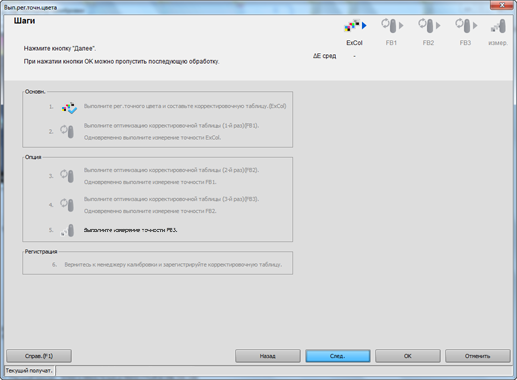Viewport: 517px width, 380px height.
Task: Click the Шаги heading
Action: tap(24, 21)
